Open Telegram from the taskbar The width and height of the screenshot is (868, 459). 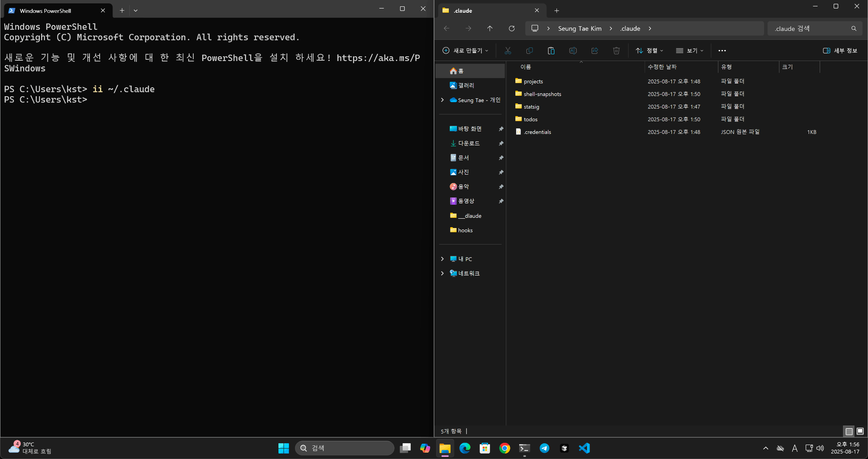(x=545, y=448)
